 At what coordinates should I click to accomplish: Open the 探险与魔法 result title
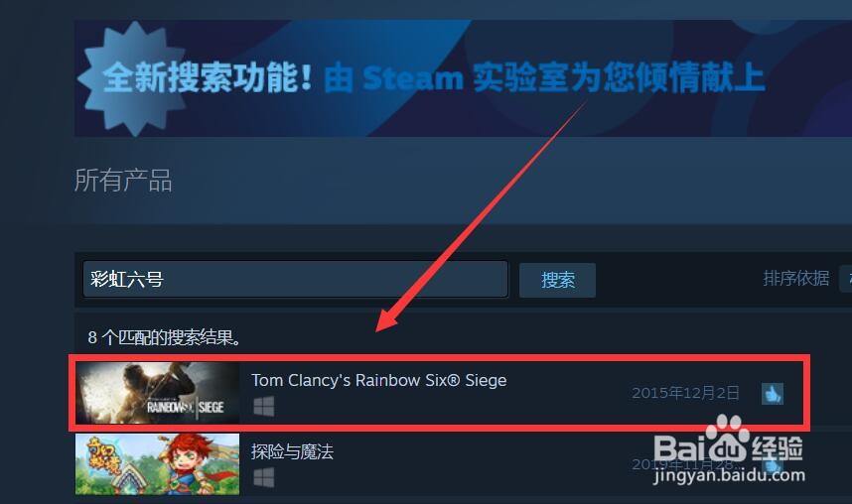[x=292, y=451]
